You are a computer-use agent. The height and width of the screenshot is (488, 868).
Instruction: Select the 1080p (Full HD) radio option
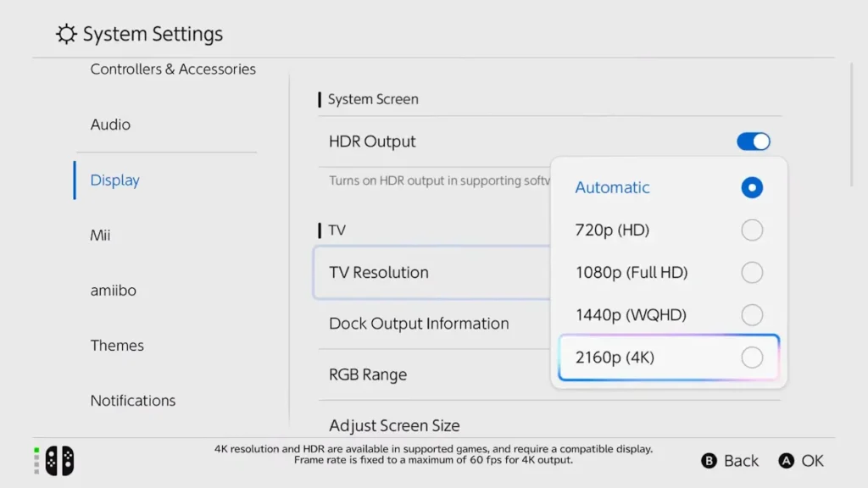pyautogui.click(x=751, y=273)
